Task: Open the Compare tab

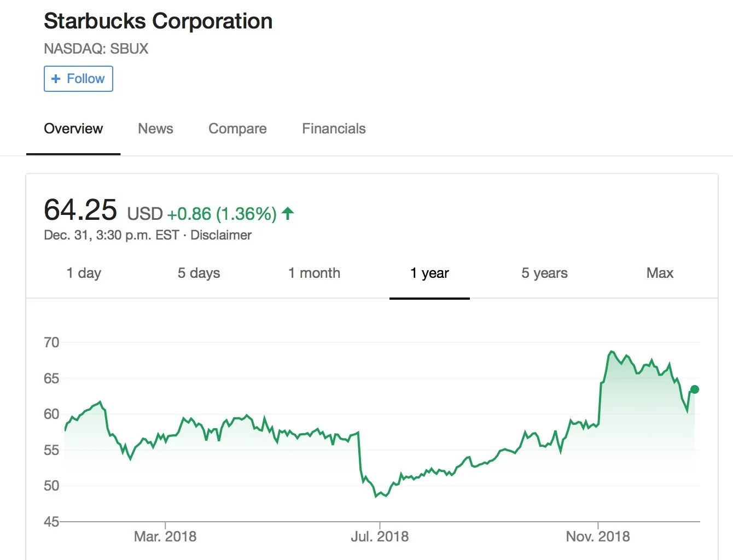Action: [x=237, y=129]
